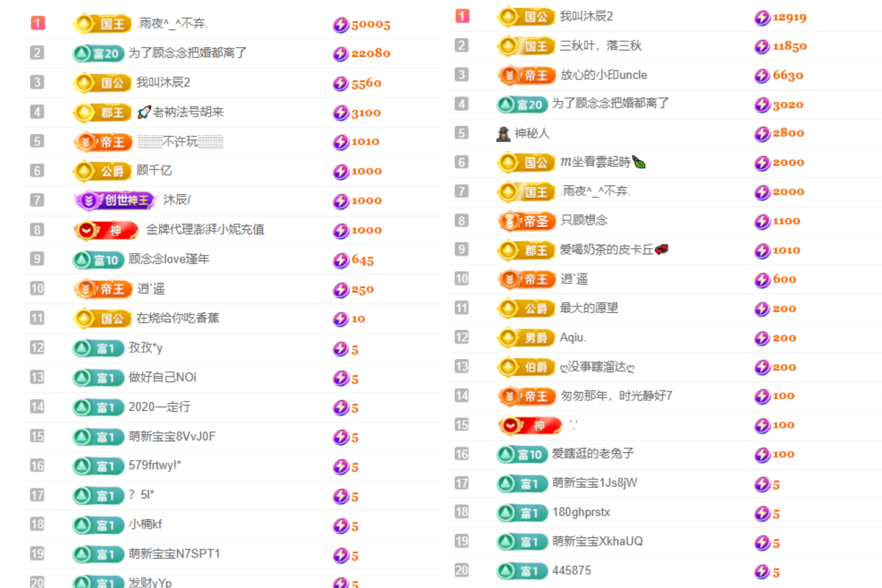This screenshot has width=882, height=588.
Task: Select the row of user 匆匆那年，时光静好7
Action: 616,396
